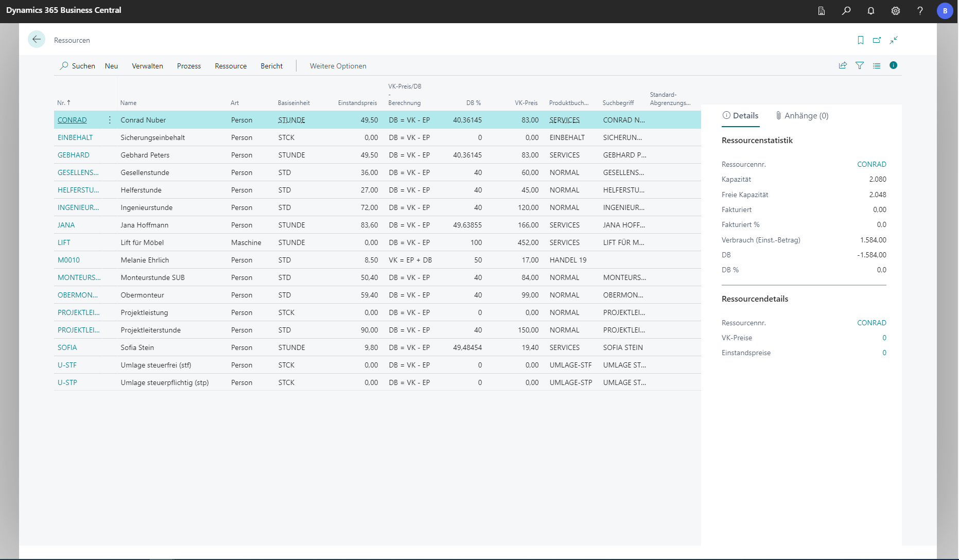Open the settings gear icon
The image size is (959, 560).
(896, 11)
